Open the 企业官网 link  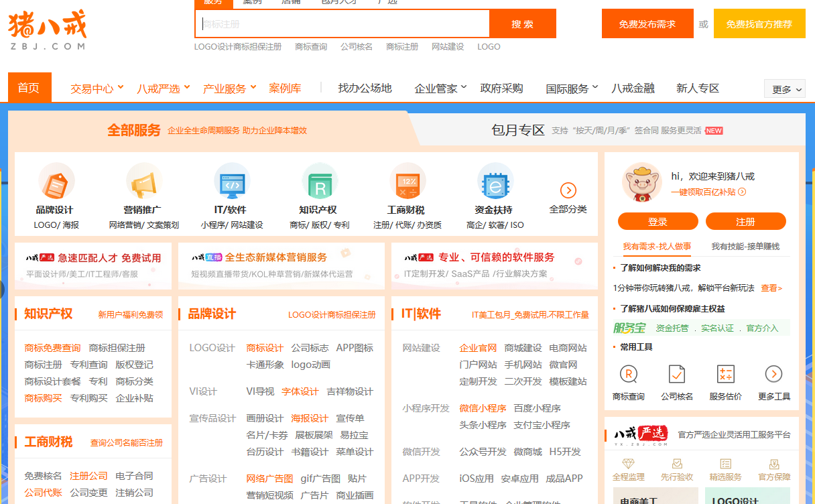click(x=478, y=348)
